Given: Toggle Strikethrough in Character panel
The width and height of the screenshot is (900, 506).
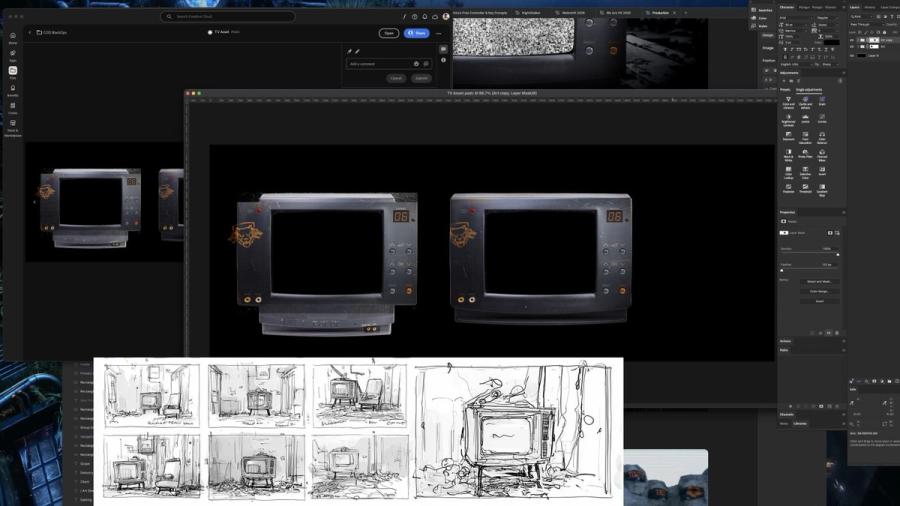Looking at the screenshot, I should click(x=832, y=49).
